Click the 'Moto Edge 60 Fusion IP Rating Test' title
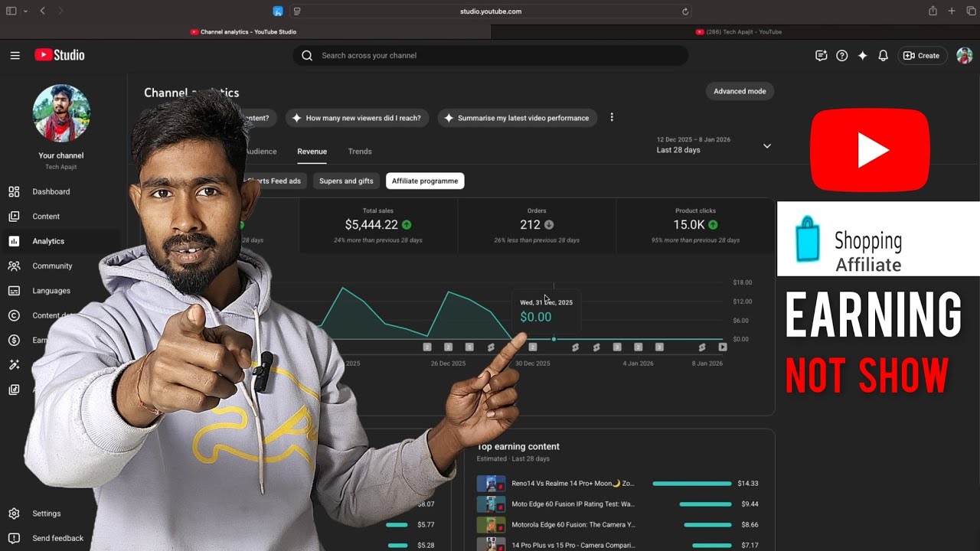The width and height of the screenshot is (980, 551). (573, 504)
